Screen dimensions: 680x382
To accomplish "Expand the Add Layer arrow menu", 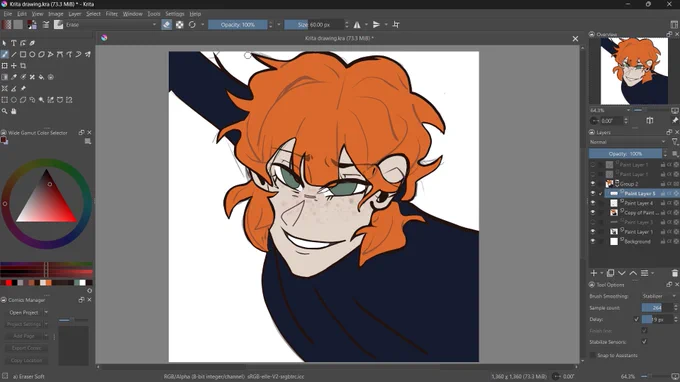I will click(602, 273).
